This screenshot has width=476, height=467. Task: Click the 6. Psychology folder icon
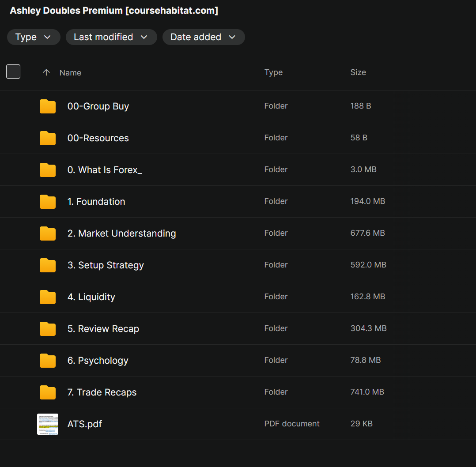pyautogui.click(x=48, y=360)
